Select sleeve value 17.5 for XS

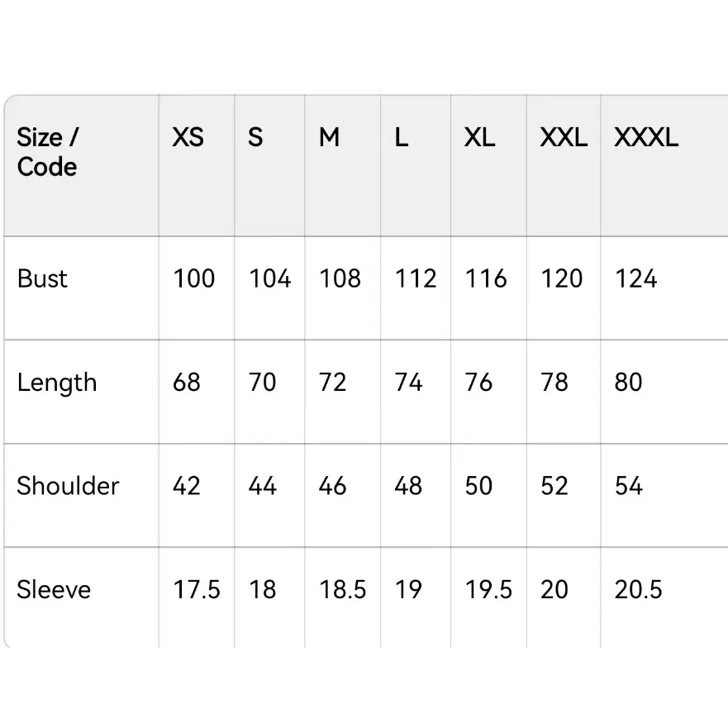coord(197,590)
